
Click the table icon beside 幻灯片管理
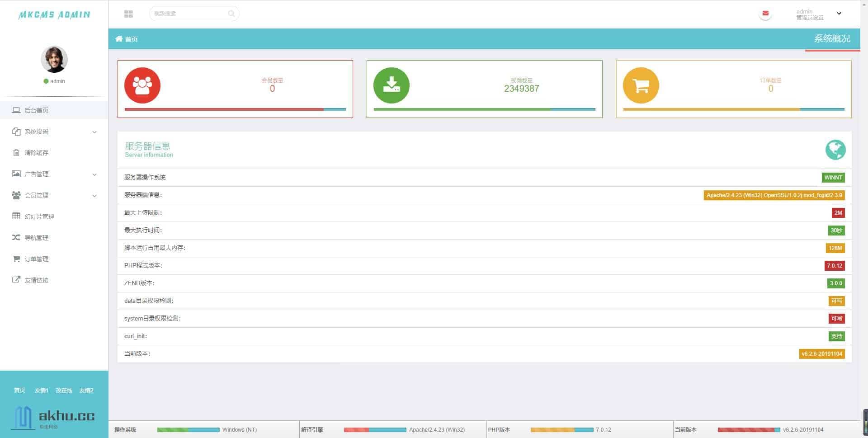(x=16, y=216)
